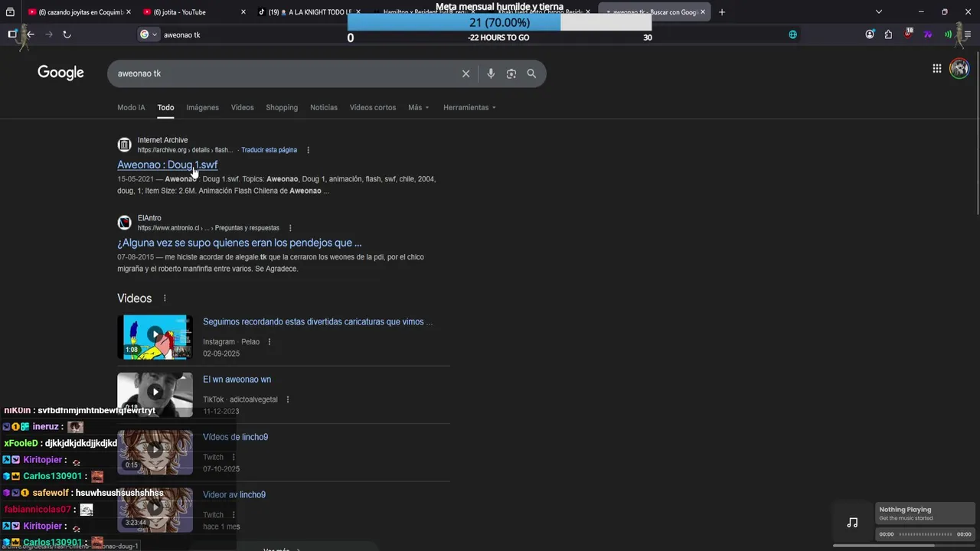
Task: Click the Meta mensual goal progress bar
Action: coord(499,23)
